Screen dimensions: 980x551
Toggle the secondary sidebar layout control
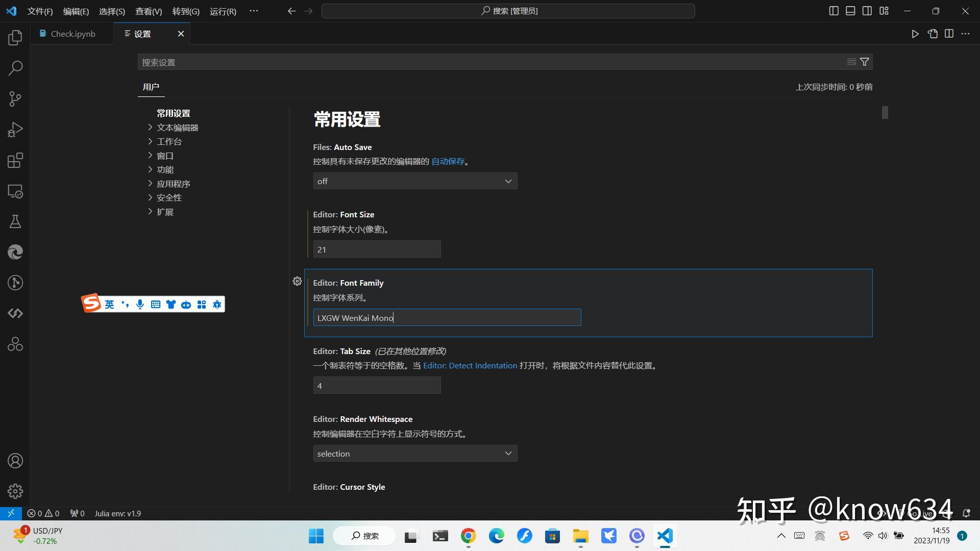(867, 10)
